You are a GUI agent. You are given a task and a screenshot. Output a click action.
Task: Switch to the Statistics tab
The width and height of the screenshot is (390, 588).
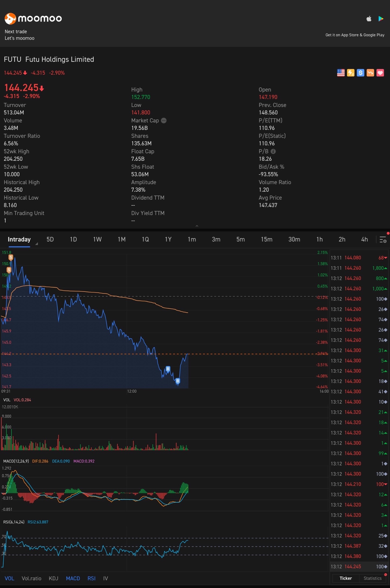[x=372, y=578]
